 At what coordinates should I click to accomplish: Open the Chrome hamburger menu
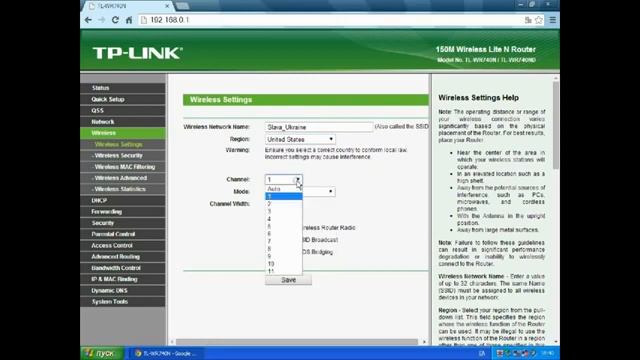click(553, 20)
